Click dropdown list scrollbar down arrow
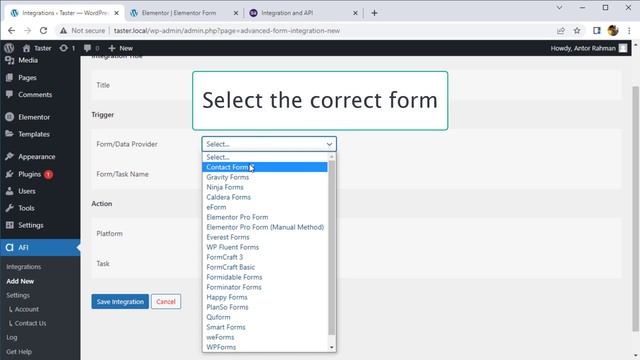640x360 pixels. tap(331, 347)
